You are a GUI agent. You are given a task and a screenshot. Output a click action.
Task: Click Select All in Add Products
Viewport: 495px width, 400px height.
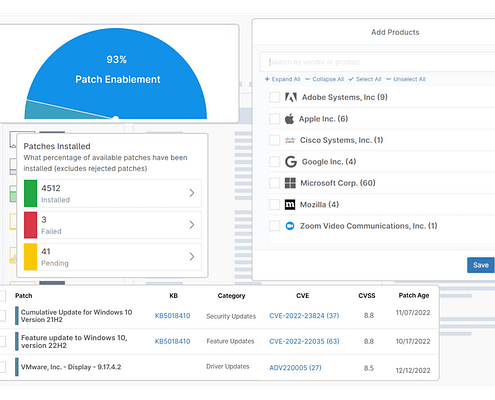365,79
